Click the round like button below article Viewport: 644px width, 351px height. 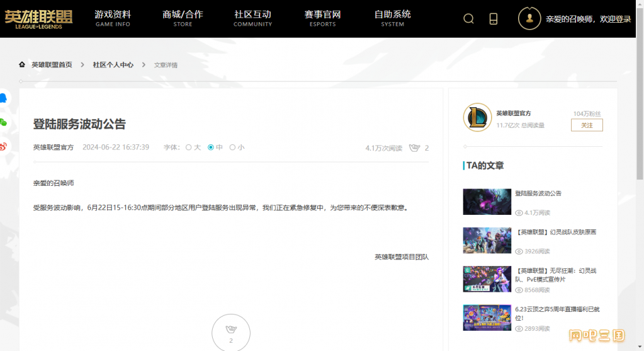231,333
